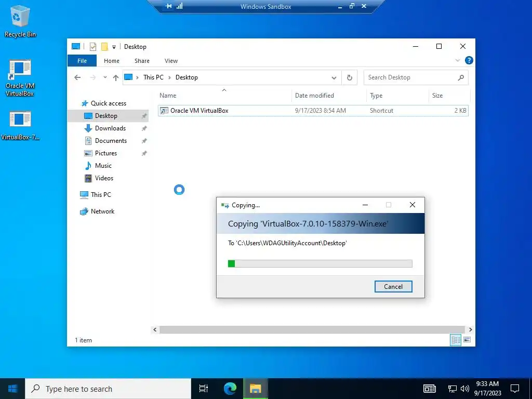532x399 pixels.
Task: Click the pin icon next to Pictures
Action: 144,153
